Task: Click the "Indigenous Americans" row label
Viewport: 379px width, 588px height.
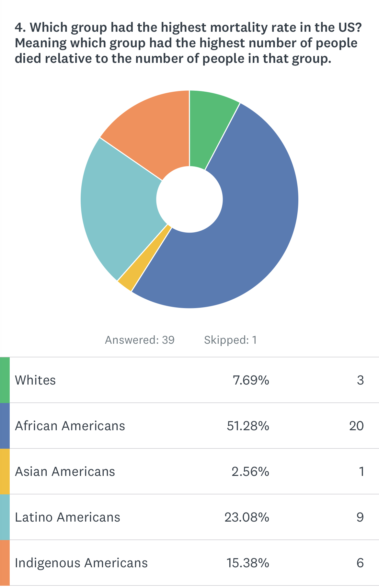Action: point(81,563)
